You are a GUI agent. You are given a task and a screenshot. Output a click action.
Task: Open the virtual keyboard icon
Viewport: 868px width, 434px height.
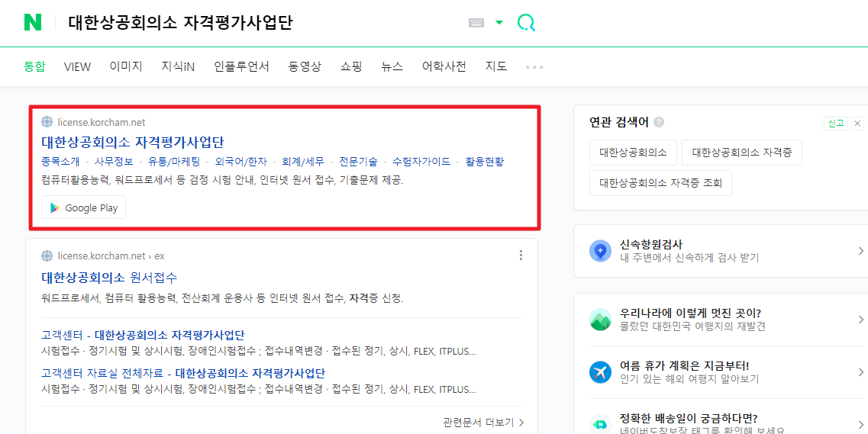point(476,23)
